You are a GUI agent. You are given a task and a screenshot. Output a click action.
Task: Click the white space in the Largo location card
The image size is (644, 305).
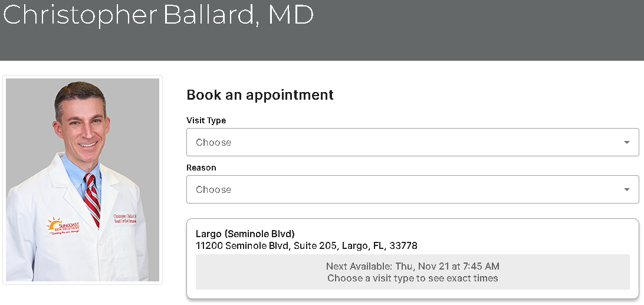[x=525, y=238]
